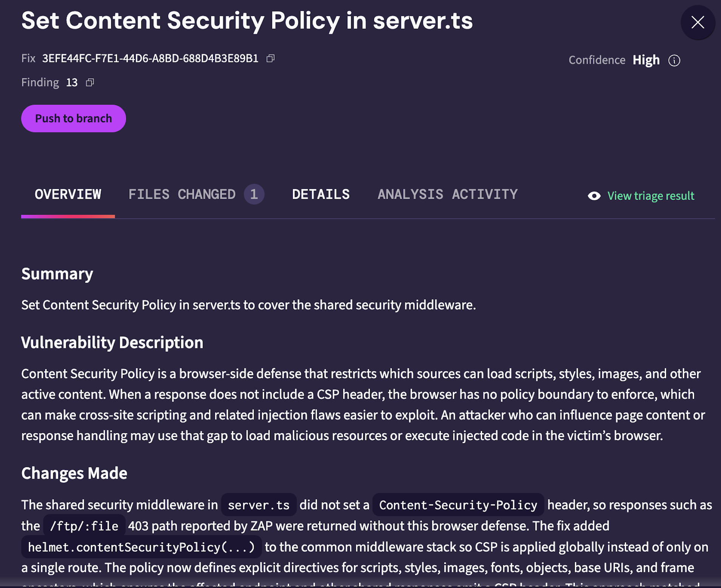Click the Changes Made heading
The height and width of the screenshot is (588, 721).
coord(74,473)
